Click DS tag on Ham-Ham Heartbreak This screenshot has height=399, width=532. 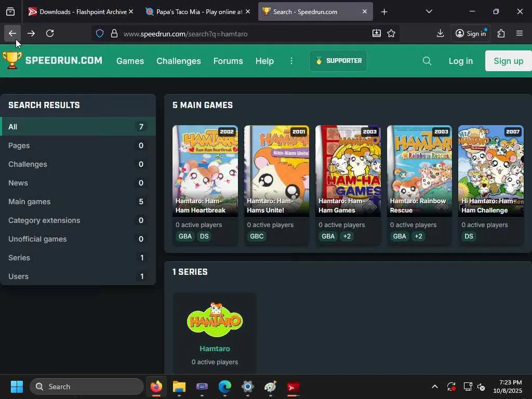coord(204,236)
